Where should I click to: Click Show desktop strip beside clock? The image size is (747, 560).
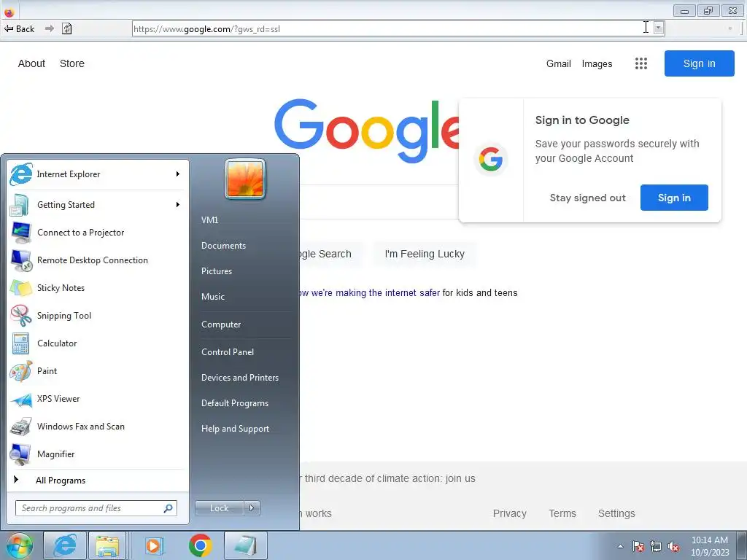click(742, 545)
